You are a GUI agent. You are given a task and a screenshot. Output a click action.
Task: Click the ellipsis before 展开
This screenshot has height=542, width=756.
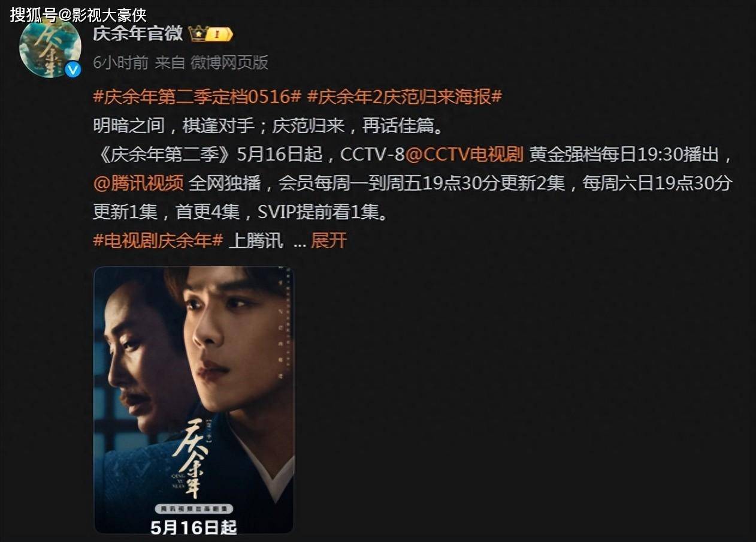coord(300,242)
